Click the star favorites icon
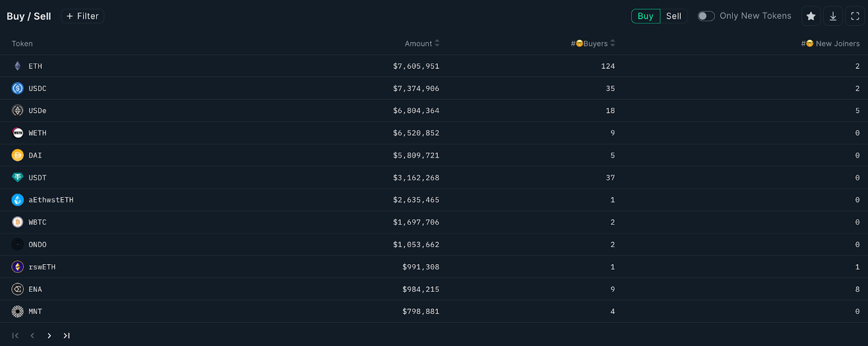Screen dimensions: 868x346 pyautogui.click(x=811, y=16)
